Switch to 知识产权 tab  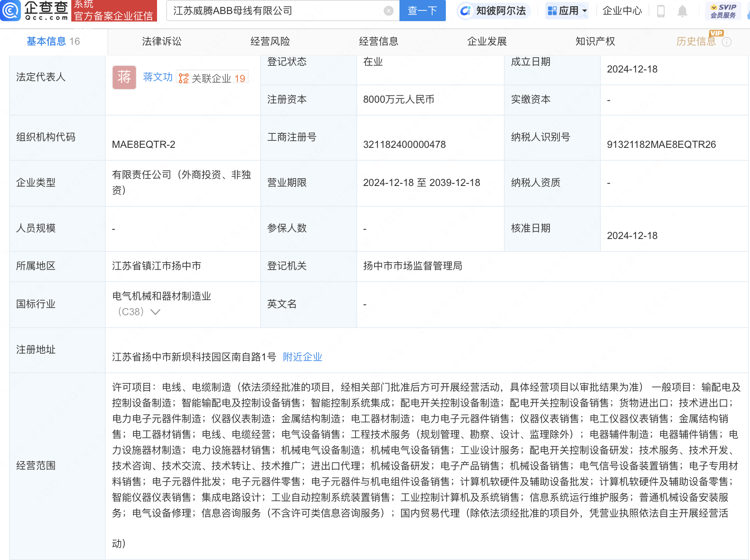pos(595,41)
